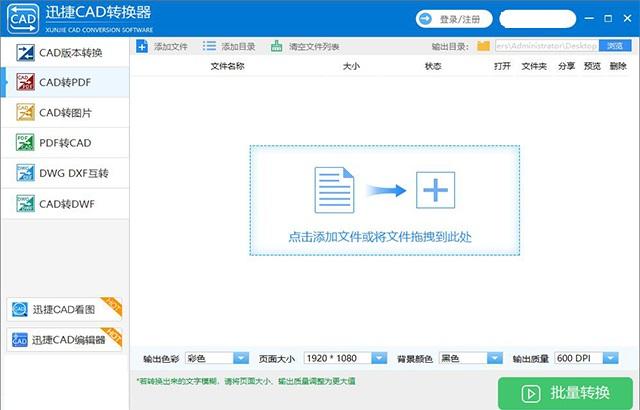Click the 输出目录 label
Screen dimensions: 640x410
point(450,47)
